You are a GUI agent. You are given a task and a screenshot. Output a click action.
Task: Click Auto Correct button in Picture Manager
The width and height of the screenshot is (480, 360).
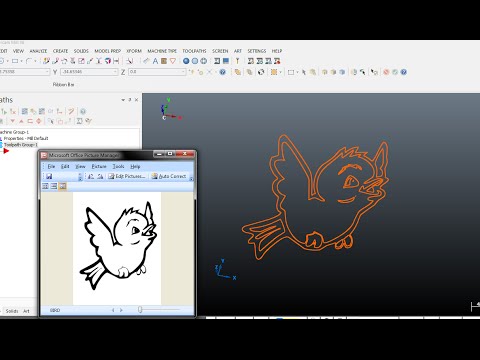pyautogui.click(x=169, y=176)
